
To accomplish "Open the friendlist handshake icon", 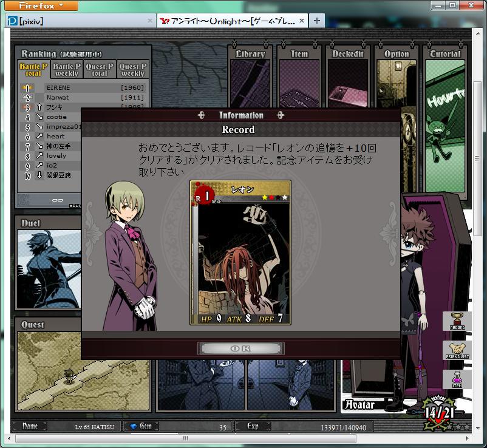I will click(457, 350).
